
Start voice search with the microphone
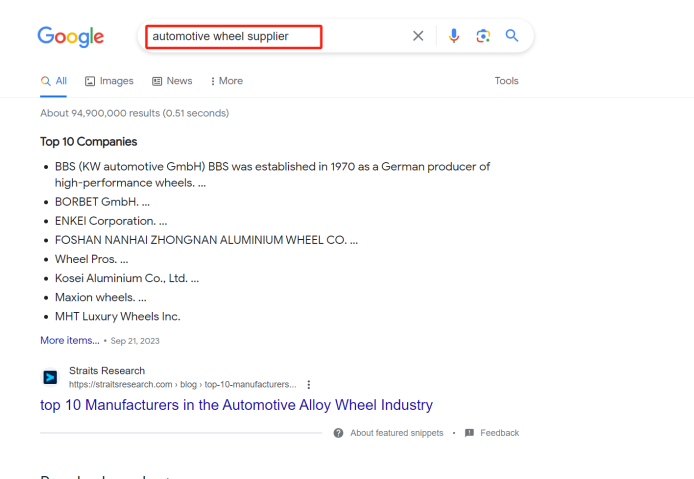coord(453,36)
